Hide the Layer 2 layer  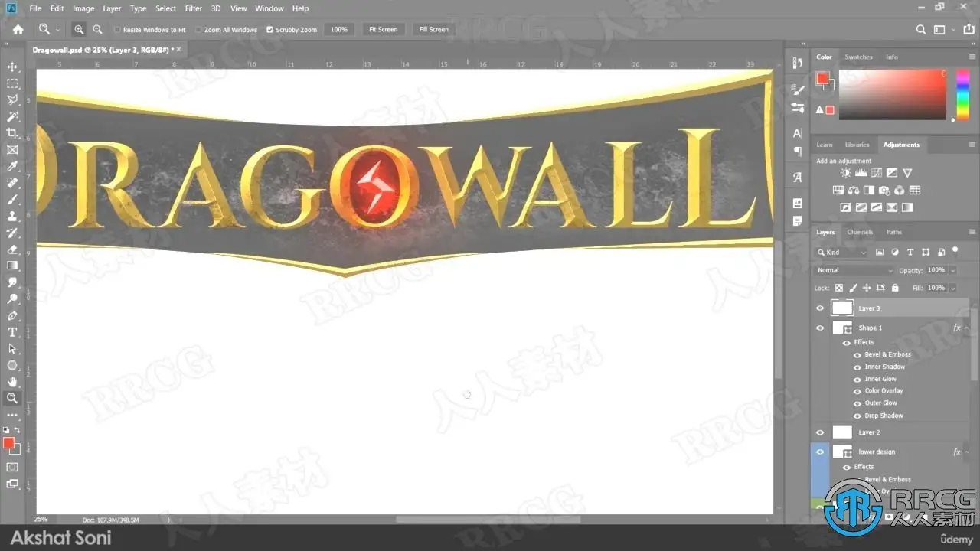pos(820,432)
